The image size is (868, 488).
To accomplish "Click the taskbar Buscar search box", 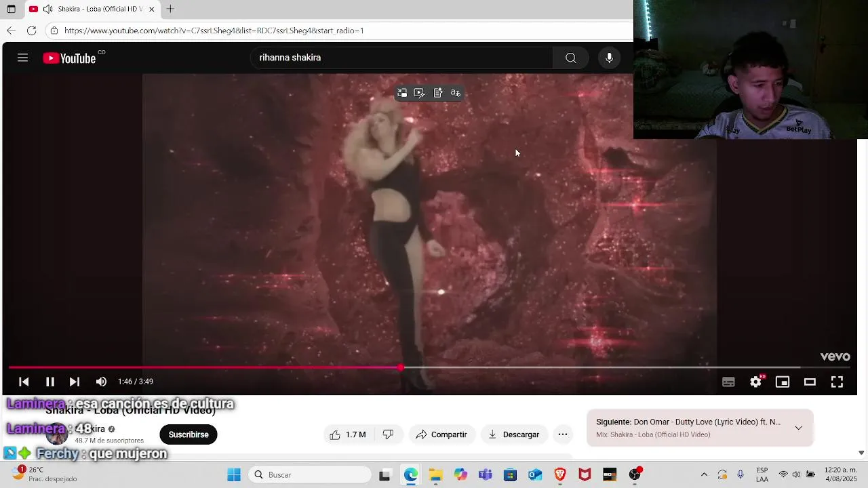I will tap(310, 474).
